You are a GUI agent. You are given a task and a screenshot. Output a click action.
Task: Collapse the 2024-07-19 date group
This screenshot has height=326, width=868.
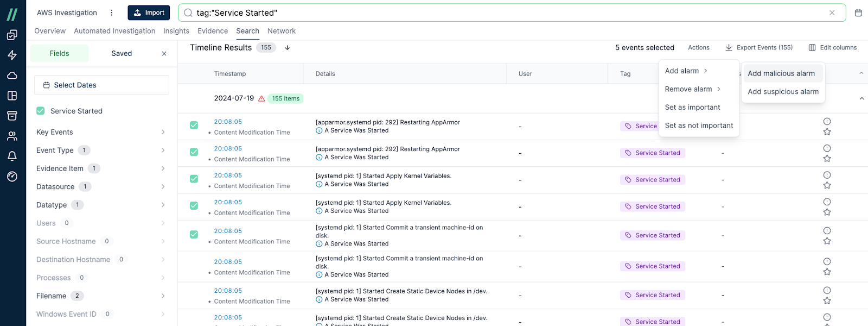(x=861, y=98)
